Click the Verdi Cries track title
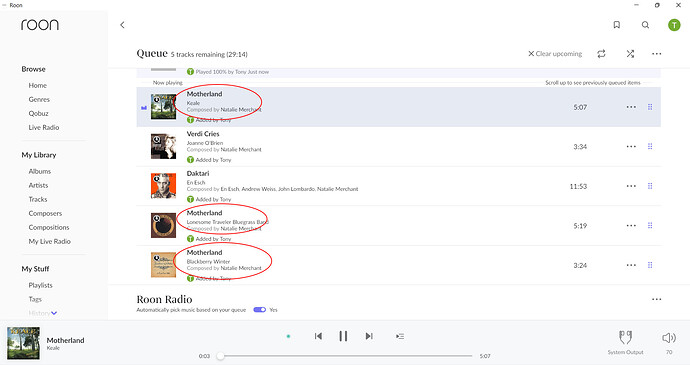The image size is (690, 366). [203, 134]
